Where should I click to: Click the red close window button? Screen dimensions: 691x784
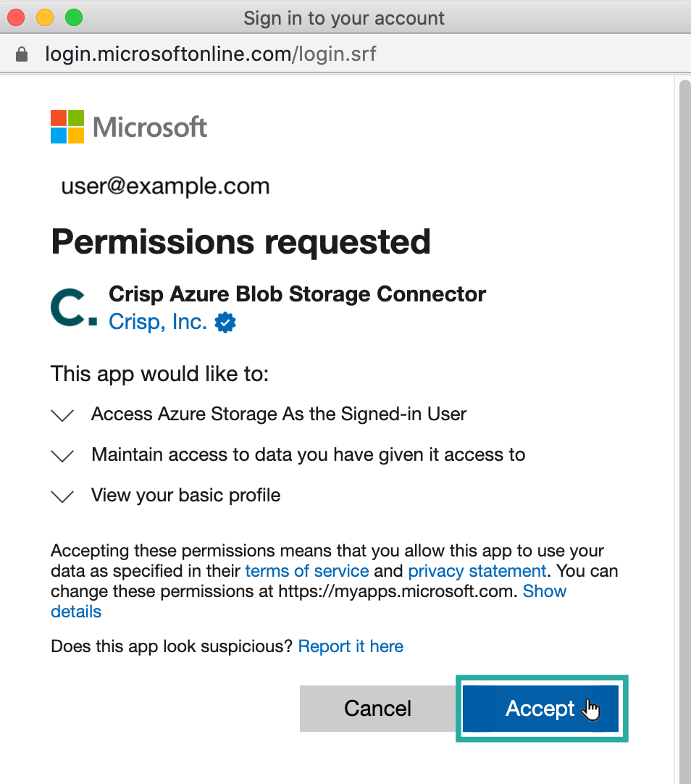click(16, 17)
